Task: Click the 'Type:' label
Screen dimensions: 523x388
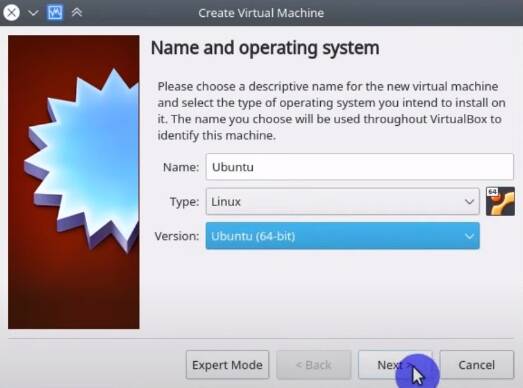Action: click(x=184, y=202)
